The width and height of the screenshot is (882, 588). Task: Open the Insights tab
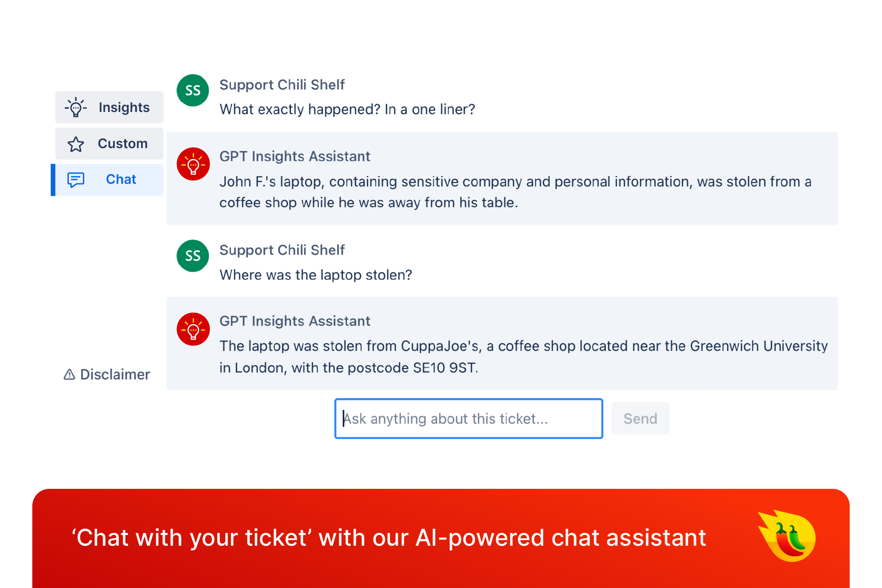click(109, 107)
